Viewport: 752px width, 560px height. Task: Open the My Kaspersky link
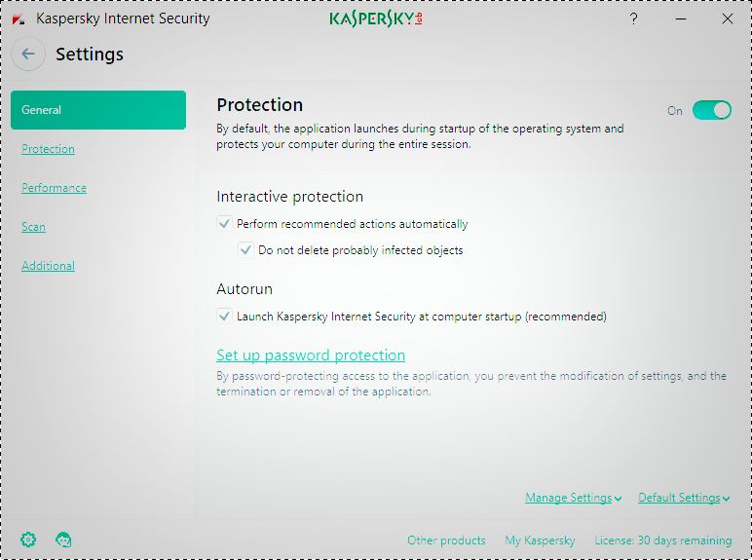(540, 541)
